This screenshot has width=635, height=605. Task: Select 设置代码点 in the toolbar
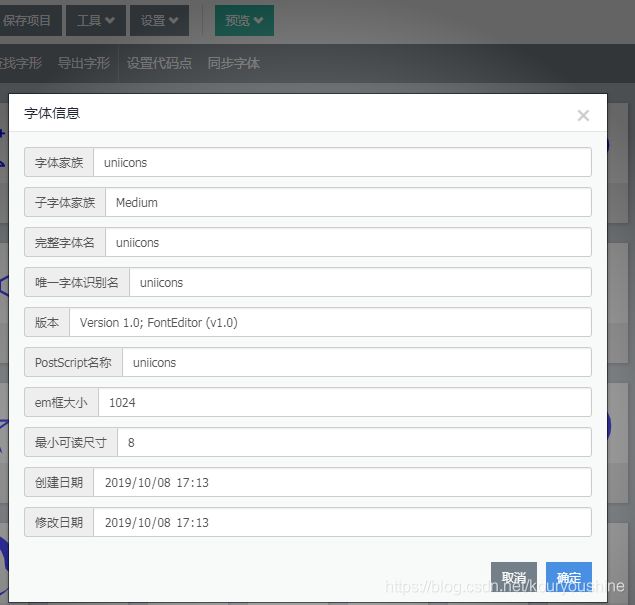point(159,63)
